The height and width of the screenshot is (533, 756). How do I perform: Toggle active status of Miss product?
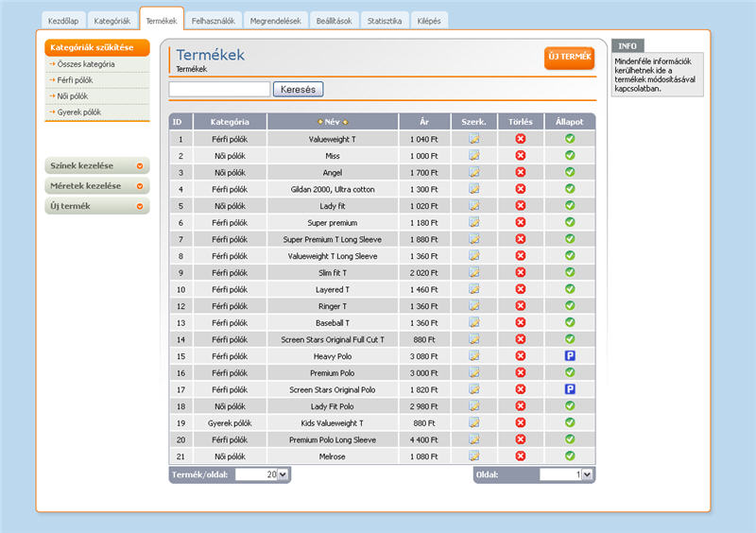pos(570,155)
